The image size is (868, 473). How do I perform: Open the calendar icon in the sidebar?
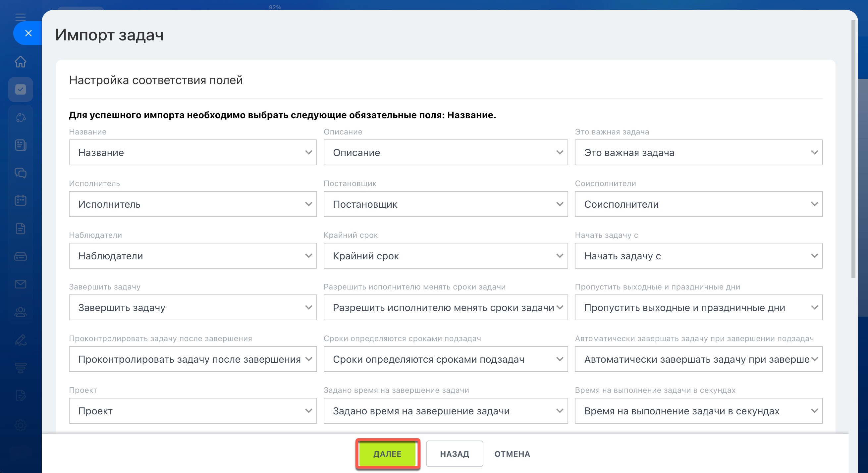tap(21, 200)
